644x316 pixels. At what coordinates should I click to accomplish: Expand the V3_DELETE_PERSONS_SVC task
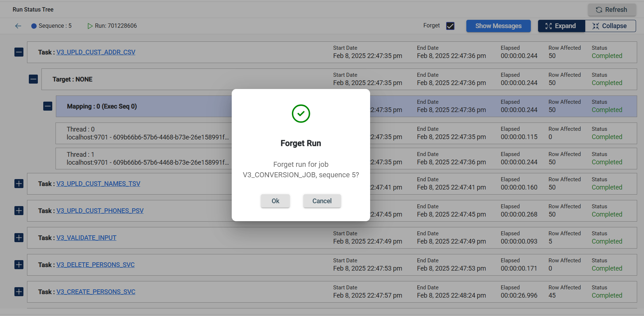(19, 265)
